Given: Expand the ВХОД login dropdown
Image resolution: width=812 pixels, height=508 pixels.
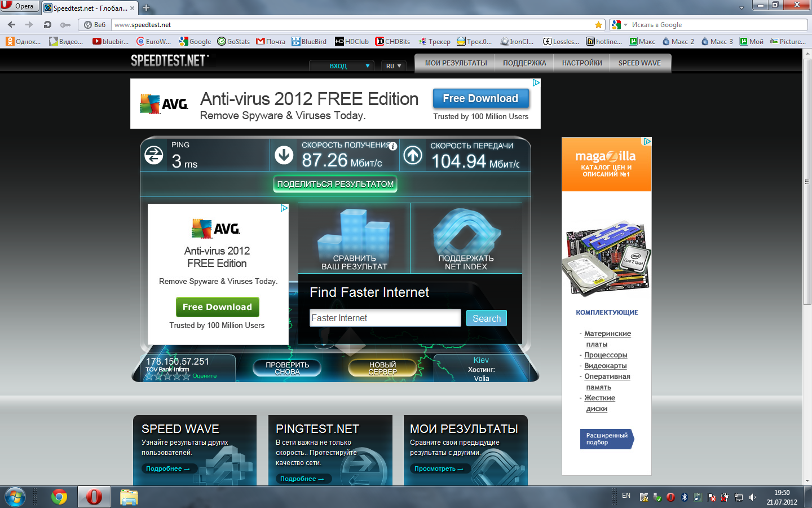Looking at the screenshot, I should (x=342, y=66).
